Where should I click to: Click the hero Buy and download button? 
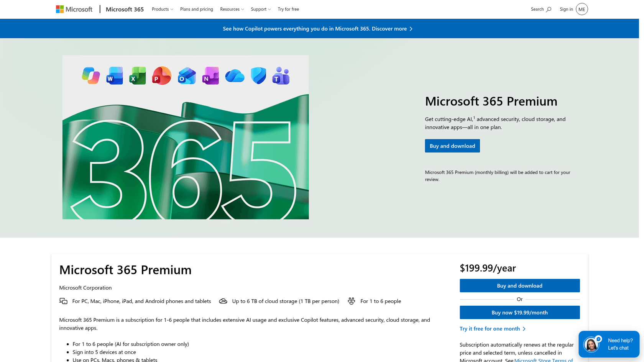coord(452,146)
